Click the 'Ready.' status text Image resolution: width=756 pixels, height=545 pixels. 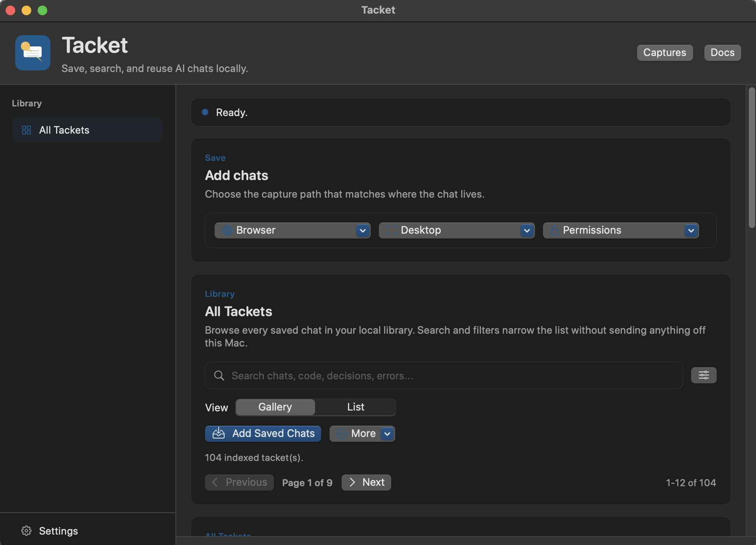coord(232,112)
